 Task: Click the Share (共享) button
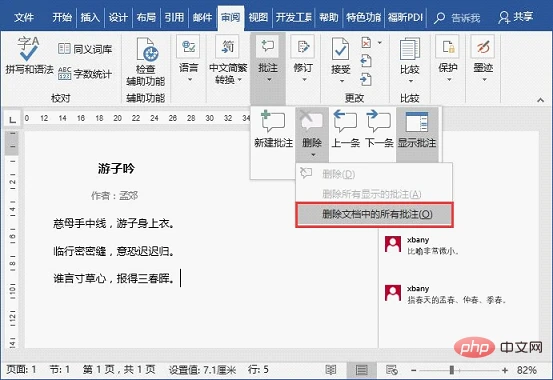[x=515, y=17]
